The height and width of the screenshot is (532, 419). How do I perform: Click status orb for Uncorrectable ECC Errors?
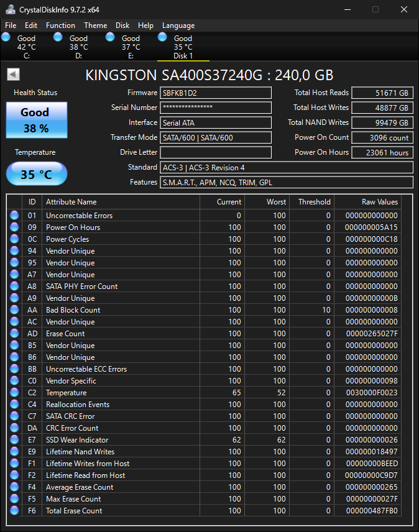click(14, 369)
